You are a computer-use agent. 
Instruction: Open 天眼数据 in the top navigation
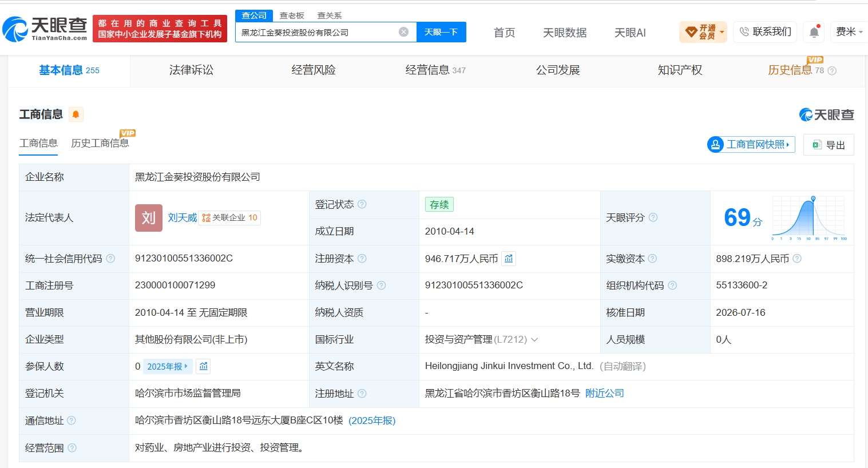565,33
